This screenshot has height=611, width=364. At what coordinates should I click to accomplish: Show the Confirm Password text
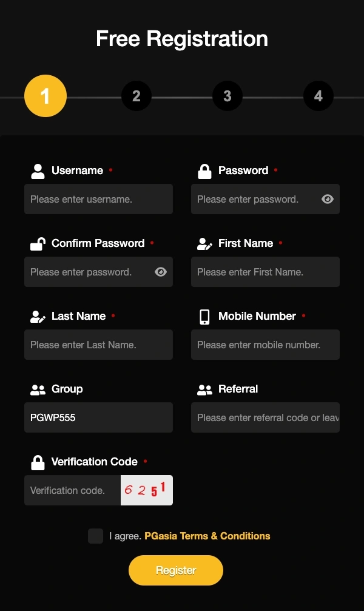coord(160,272)
